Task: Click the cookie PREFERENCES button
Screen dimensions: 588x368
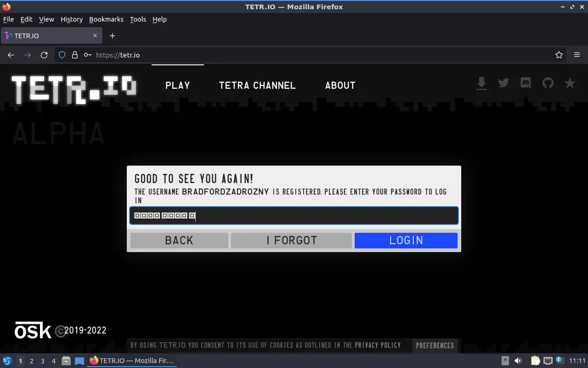Action: pyautogui.click(x=435, y=345)
